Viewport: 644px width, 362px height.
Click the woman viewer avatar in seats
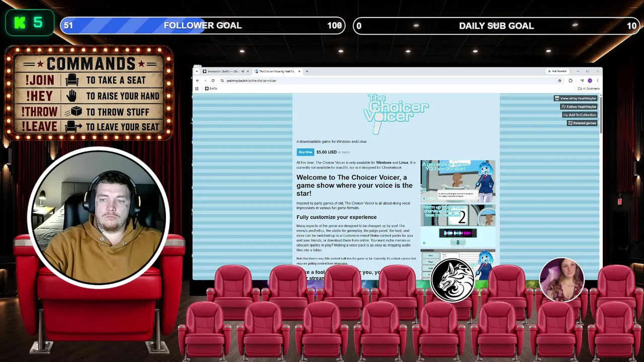tap(561, 280)
